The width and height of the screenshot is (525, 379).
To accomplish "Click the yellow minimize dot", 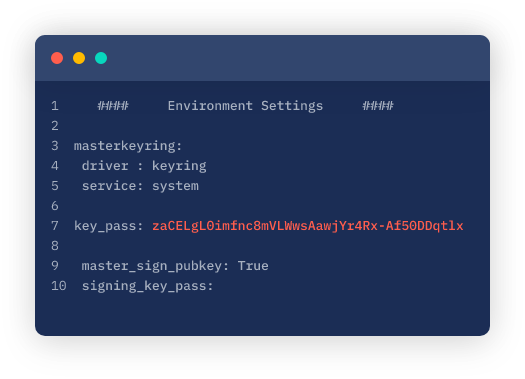I will pos(79,58).
